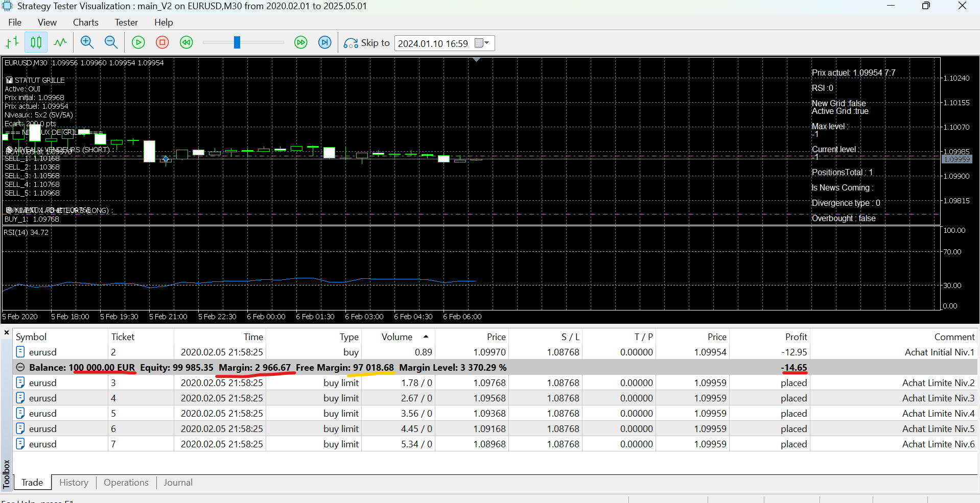The width and height of the screenshot is (980, 503).
Task: Click the order icon of ticket 7 row
Action: [x=20, y=444]
